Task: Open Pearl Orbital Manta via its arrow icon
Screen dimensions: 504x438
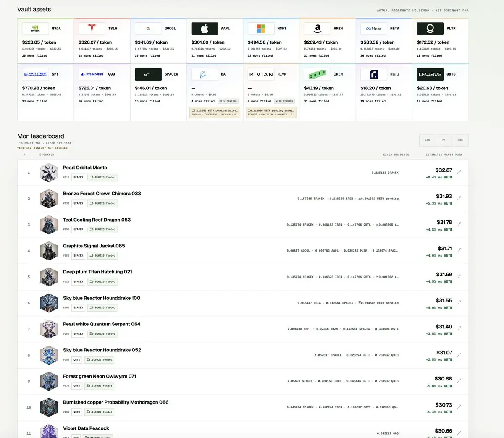Action: point(459,172)
